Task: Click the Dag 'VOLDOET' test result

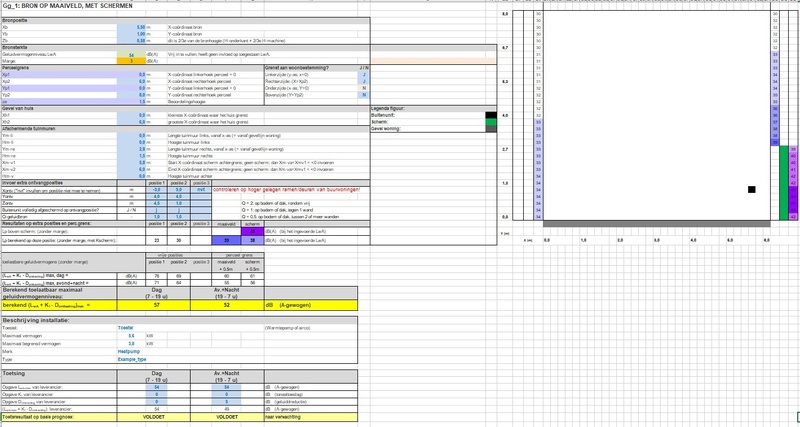Action: tap(154, 417)
